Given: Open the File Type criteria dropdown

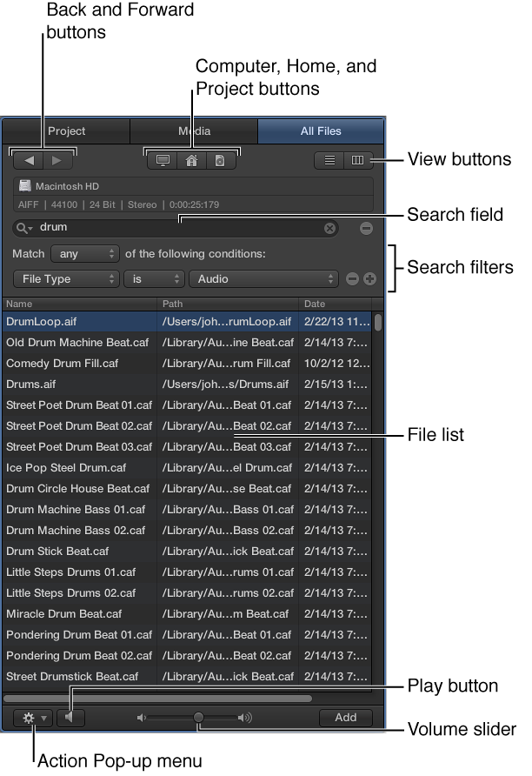Looking at the screenshot, I should tap(66, 279).
